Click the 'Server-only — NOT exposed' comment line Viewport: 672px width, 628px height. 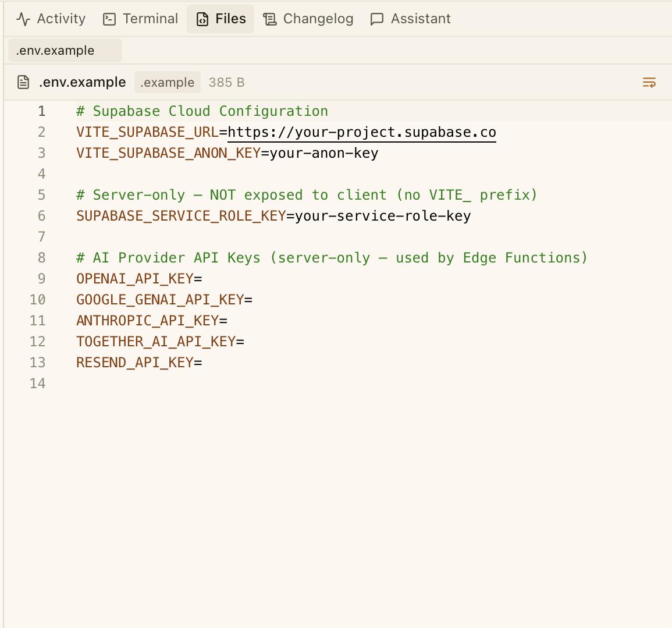tap(307, 196)
